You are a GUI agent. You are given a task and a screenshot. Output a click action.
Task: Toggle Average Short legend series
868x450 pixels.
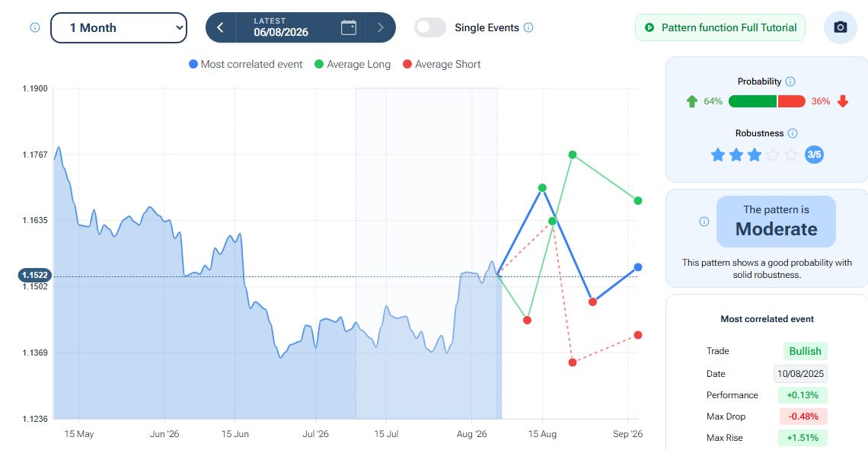(442, 64)
